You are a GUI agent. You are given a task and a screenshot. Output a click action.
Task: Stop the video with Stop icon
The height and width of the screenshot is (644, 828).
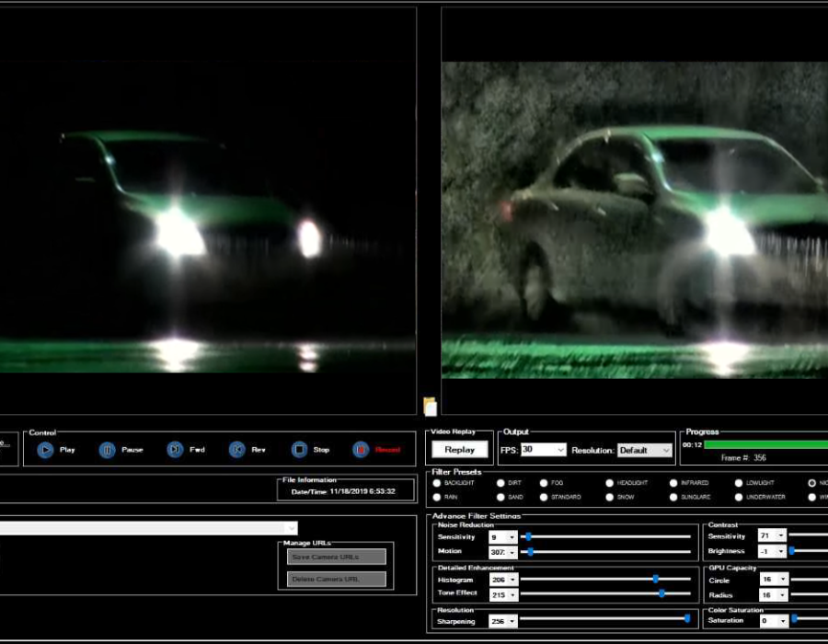[x=299, y=450]
